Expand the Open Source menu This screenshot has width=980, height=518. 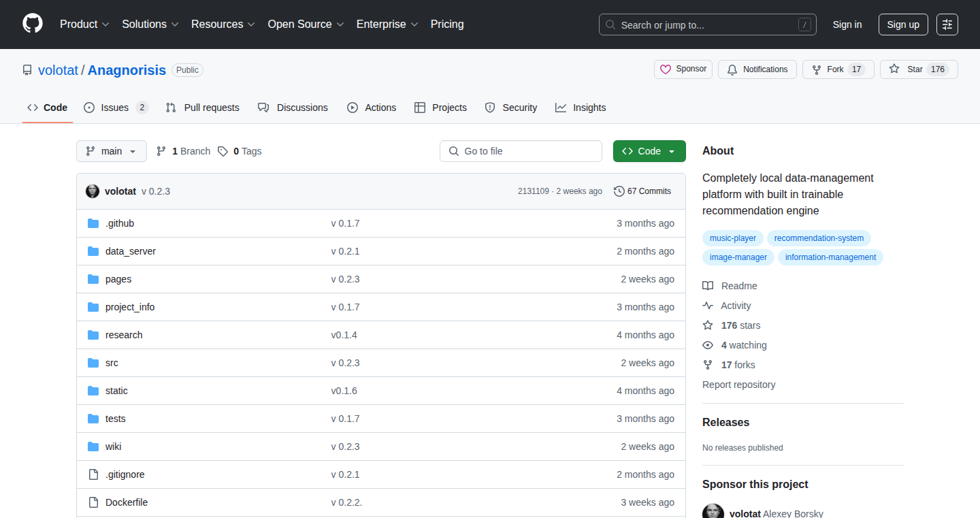pos(306,25)
